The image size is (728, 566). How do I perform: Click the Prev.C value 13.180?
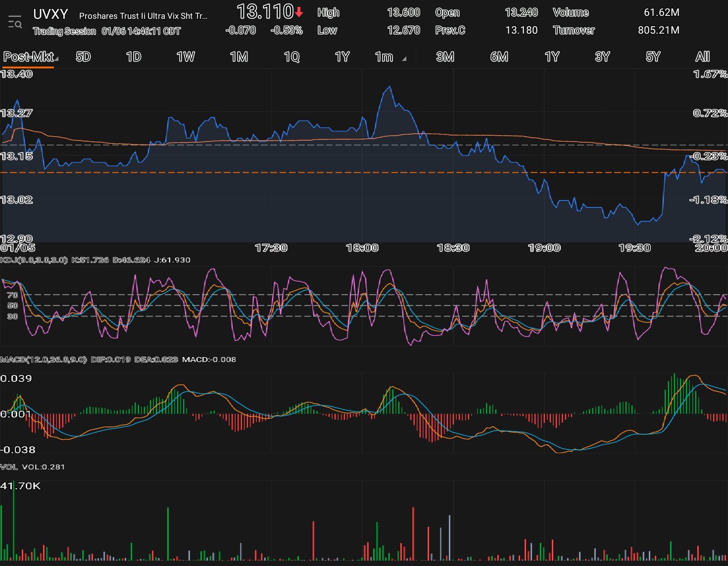coord(521,30)
